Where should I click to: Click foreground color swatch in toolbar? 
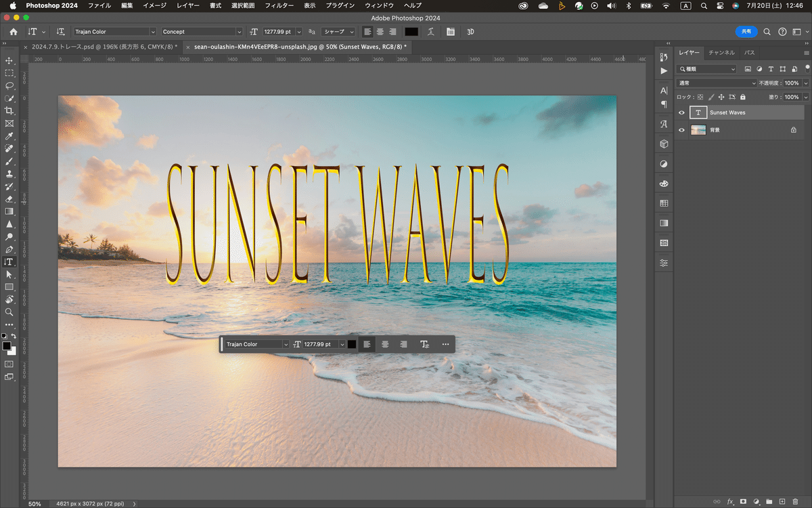(x=7, y=346)
